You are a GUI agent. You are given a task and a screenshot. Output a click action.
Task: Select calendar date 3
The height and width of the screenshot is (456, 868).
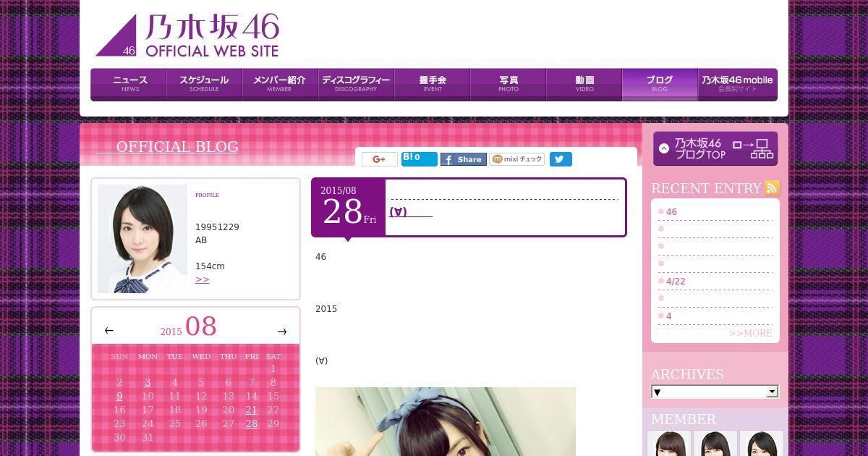[148, 383]
